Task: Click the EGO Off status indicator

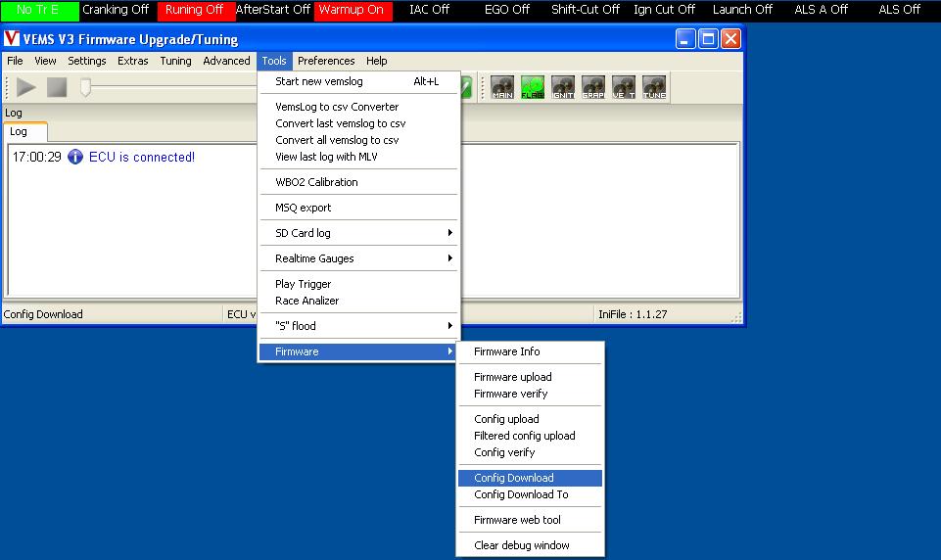Action: [x=509, y=10]
